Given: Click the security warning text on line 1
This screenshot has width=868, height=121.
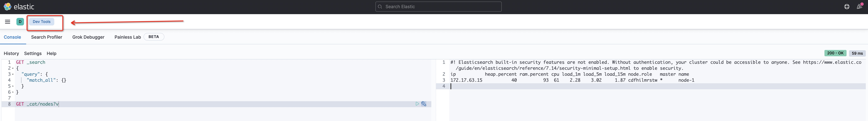Looking at the screenshot, I should point(656,65).
